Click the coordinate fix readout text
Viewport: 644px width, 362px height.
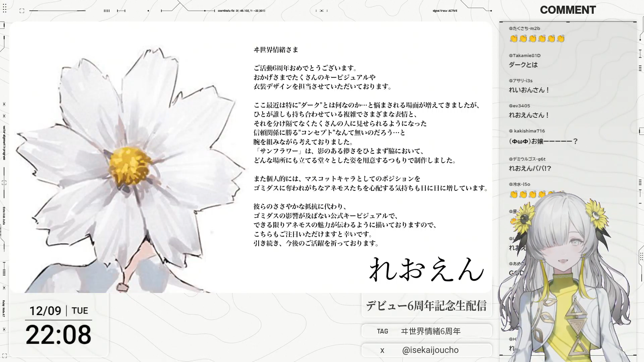(241, 11)
